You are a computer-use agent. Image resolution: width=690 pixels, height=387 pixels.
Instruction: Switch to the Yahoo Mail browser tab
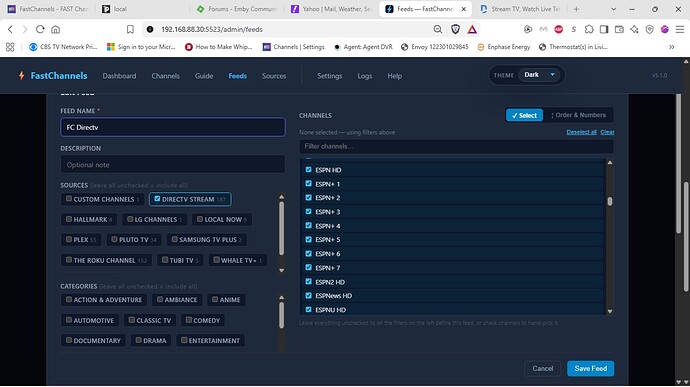point(332,9)
